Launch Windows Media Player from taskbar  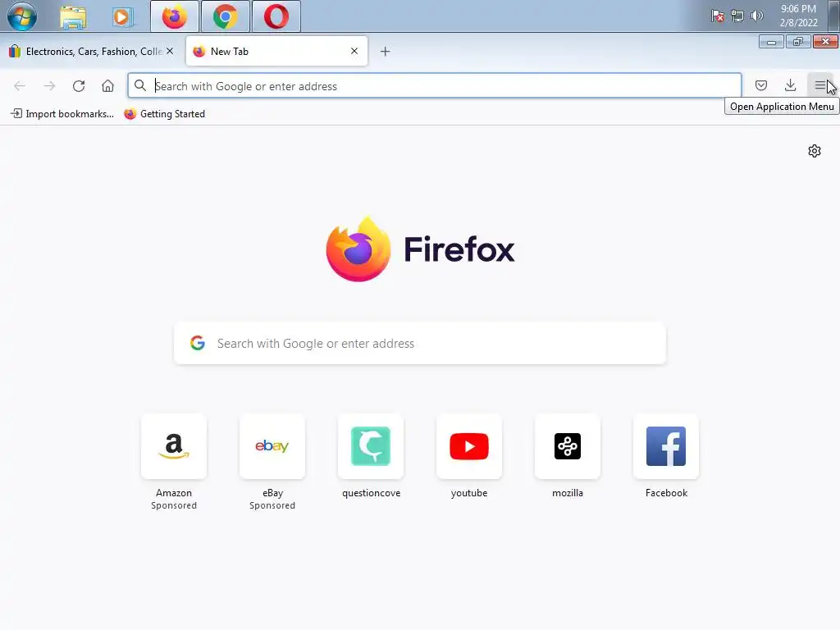[x=123, y=17]
